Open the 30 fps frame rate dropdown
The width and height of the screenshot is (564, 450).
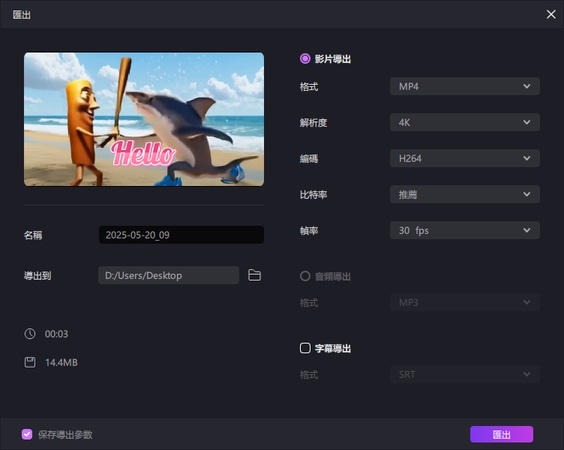(465, 230)
